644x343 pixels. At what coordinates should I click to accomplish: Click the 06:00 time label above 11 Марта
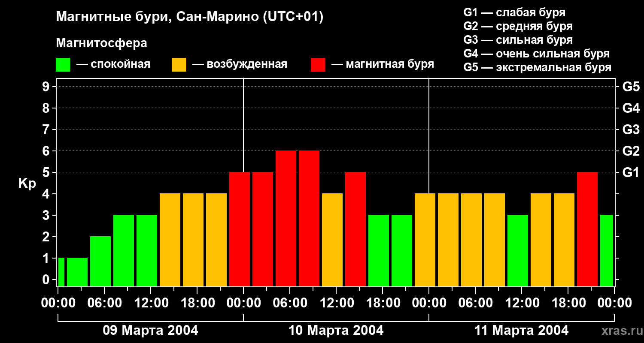475,303
